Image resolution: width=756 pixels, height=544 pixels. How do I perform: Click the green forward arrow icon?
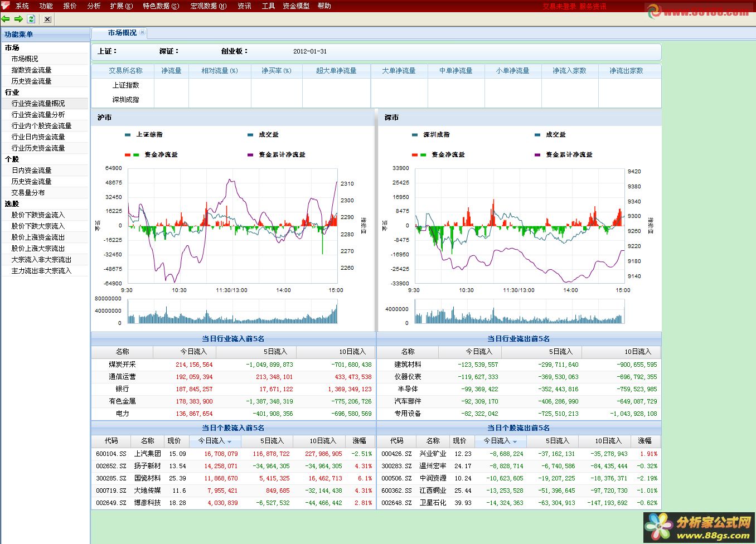click(18, 19)
